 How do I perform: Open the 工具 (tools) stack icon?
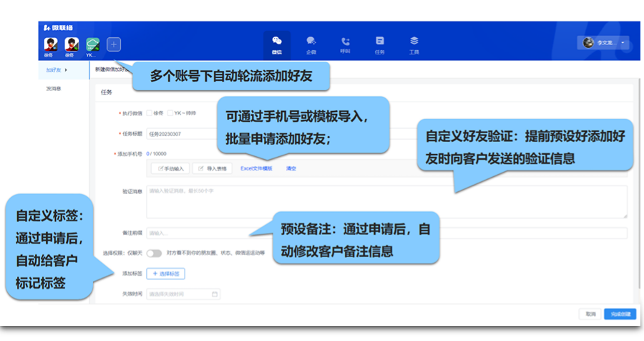point(414,42)
